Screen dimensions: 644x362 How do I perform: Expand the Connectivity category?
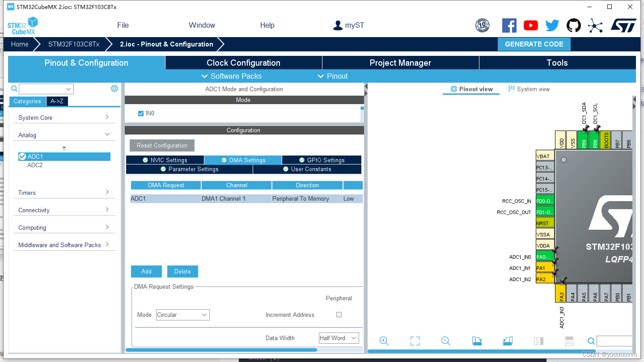click(64, 210)
